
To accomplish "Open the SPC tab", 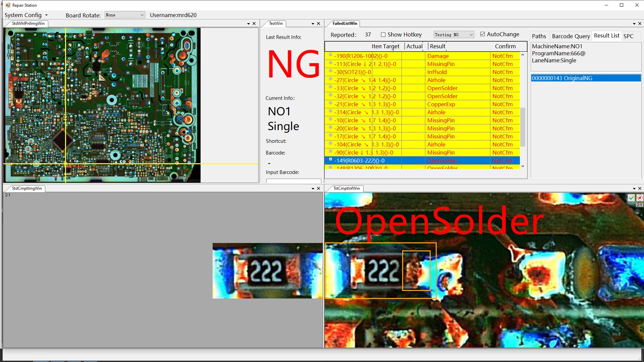I will click(x=628, y=36).
